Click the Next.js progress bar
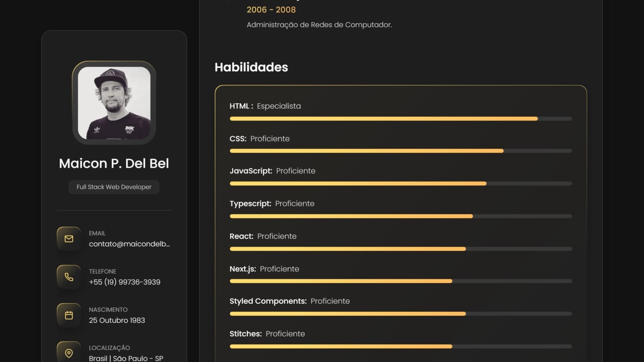 click(401, 281)
